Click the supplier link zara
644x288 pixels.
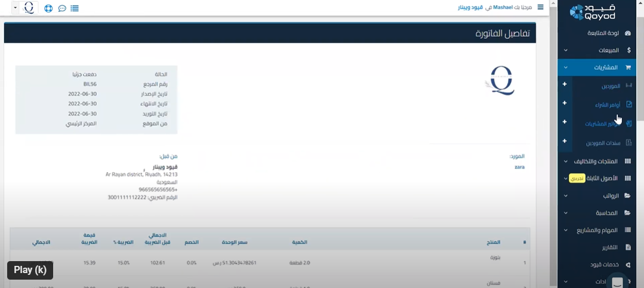(519, 167)
